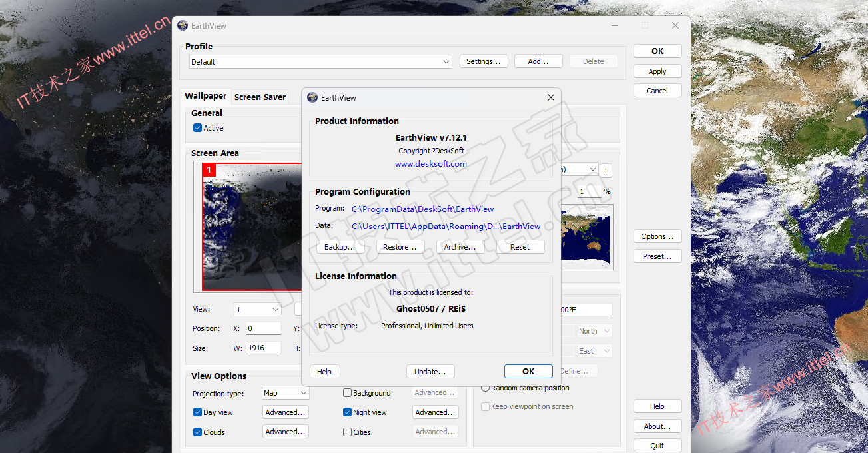Screen dimensions: 868x453
Task: Open the Preset... button
Action: 657,256
